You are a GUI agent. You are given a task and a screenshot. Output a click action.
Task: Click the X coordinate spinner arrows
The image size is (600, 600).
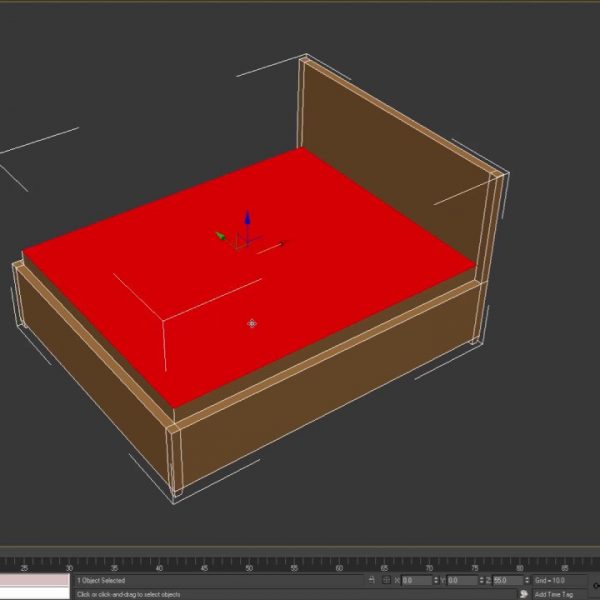434,580
